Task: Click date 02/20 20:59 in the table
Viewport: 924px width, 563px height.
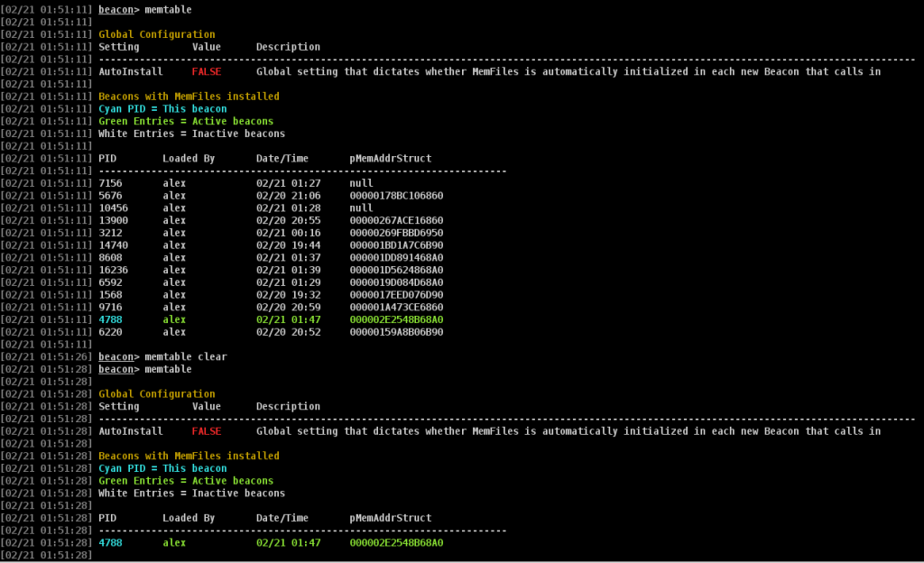Action: [x=288, y=307]
